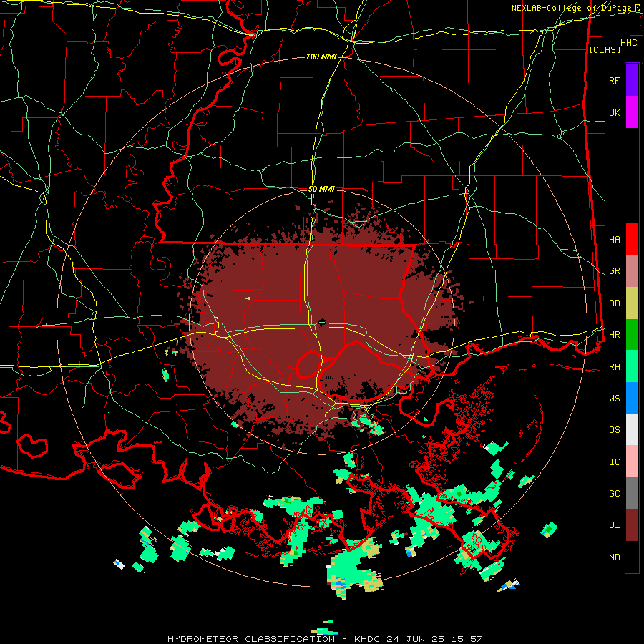Click the HHC product code text

629,43
